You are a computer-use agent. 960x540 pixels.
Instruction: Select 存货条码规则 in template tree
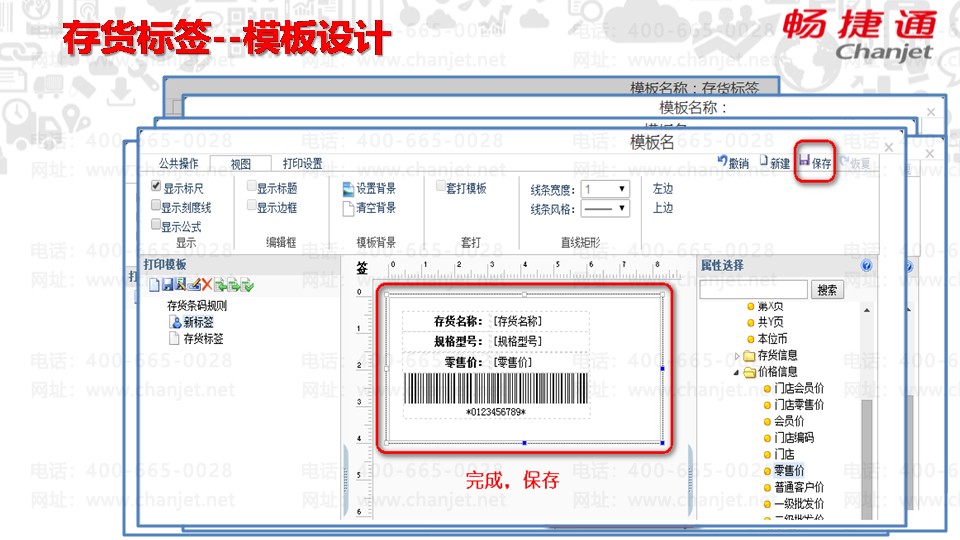click(x=197, y=306)
